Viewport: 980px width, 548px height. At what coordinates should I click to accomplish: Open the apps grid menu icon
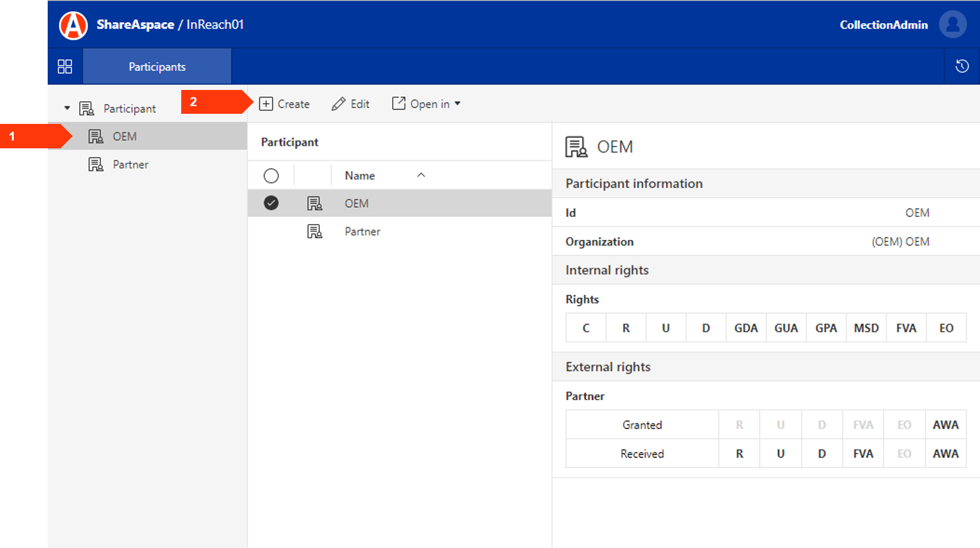point(65,66)
